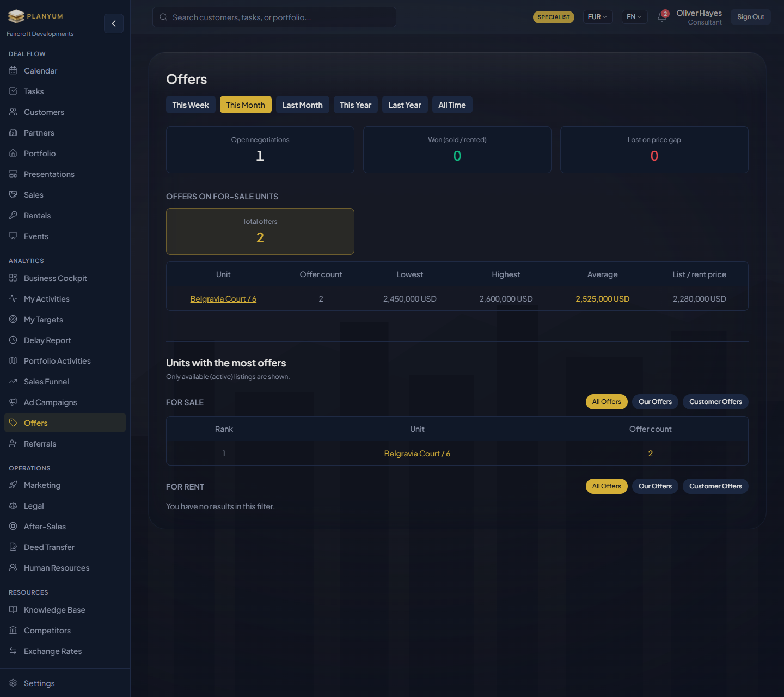
Task: Open the Exchange Rates arrows icon
Action: pos(13,651)
